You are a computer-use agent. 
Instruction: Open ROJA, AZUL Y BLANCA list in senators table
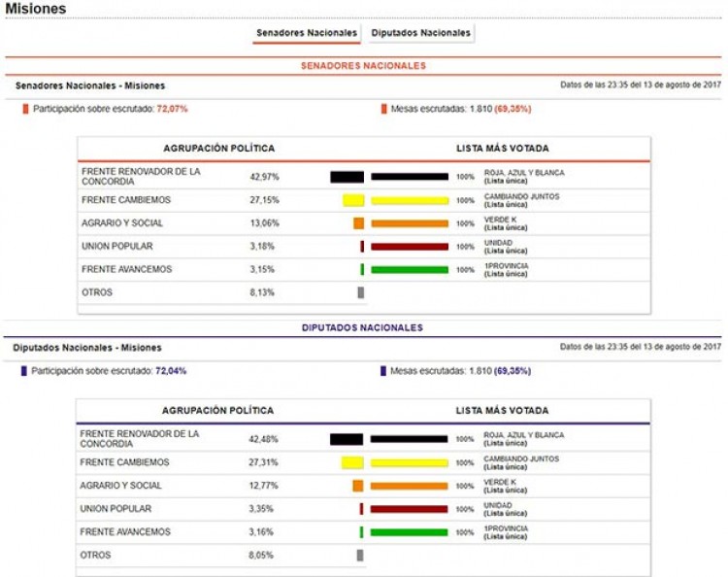[x=523, y=173]
